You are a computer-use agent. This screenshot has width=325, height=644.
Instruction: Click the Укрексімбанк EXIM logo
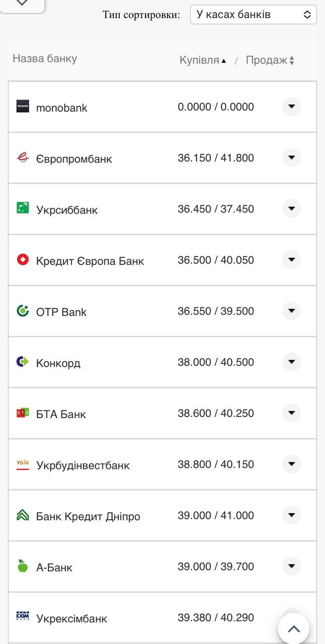[22, 617]
